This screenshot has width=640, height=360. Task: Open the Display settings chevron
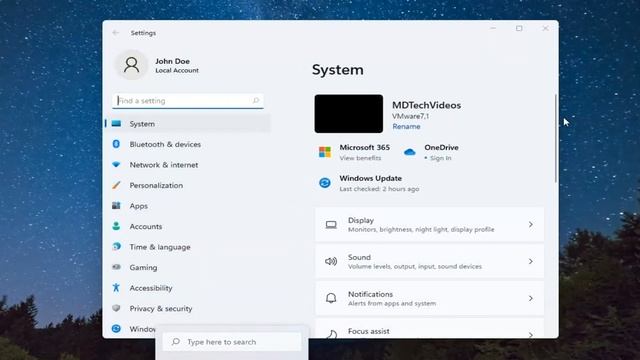(x=531, y=224)
